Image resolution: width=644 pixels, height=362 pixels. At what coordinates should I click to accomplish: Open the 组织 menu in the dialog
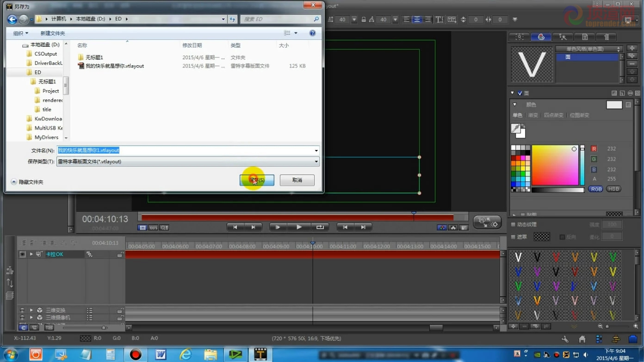pos(21,33)
